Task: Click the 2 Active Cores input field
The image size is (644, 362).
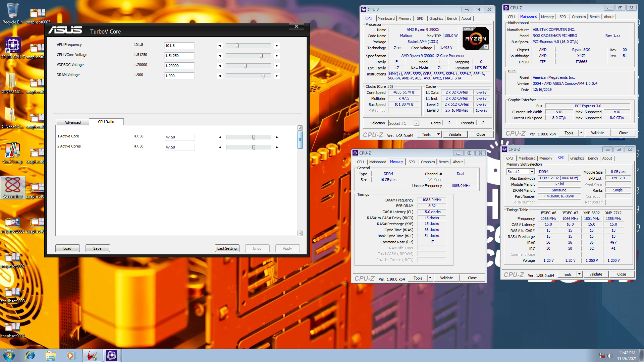Action: (x=179, y=147)
